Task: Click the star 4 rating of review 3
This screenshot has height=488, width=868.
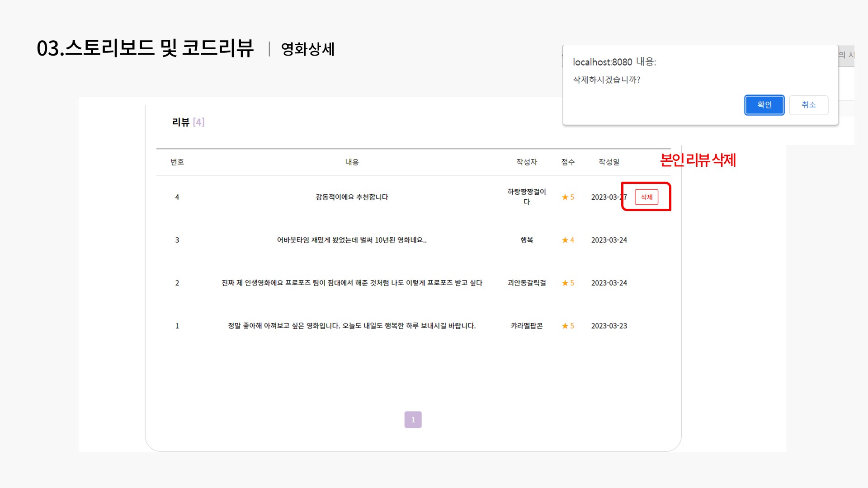Action: click(568, 240)
